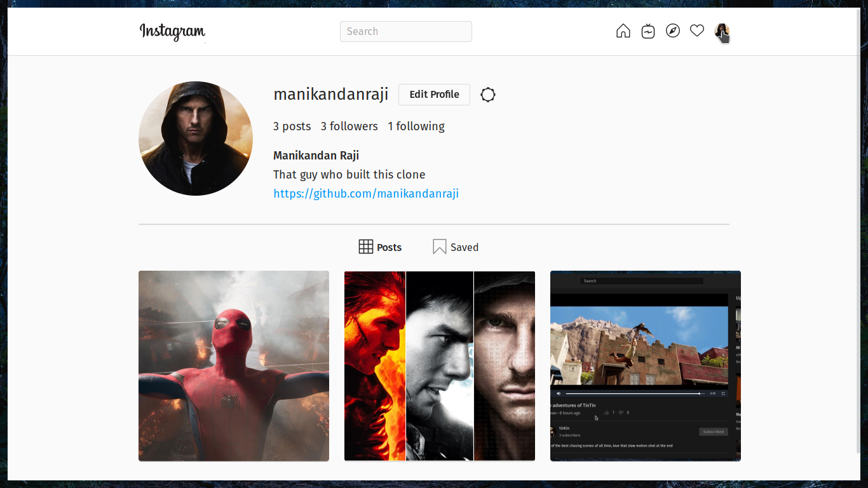
Task: Click the Manikandan Raji display name
Action: click(x=316, y=156)
